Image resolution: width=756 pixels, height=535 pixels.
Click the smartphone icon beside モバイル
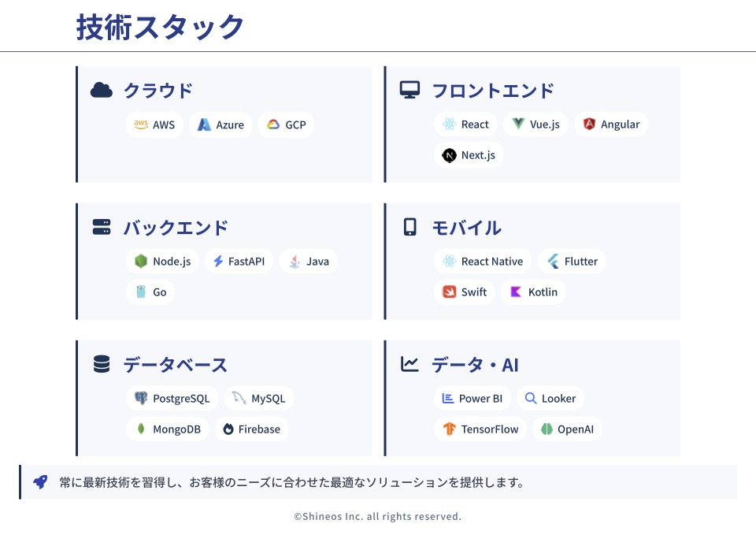pyautogui.click(x=409, y=228)
